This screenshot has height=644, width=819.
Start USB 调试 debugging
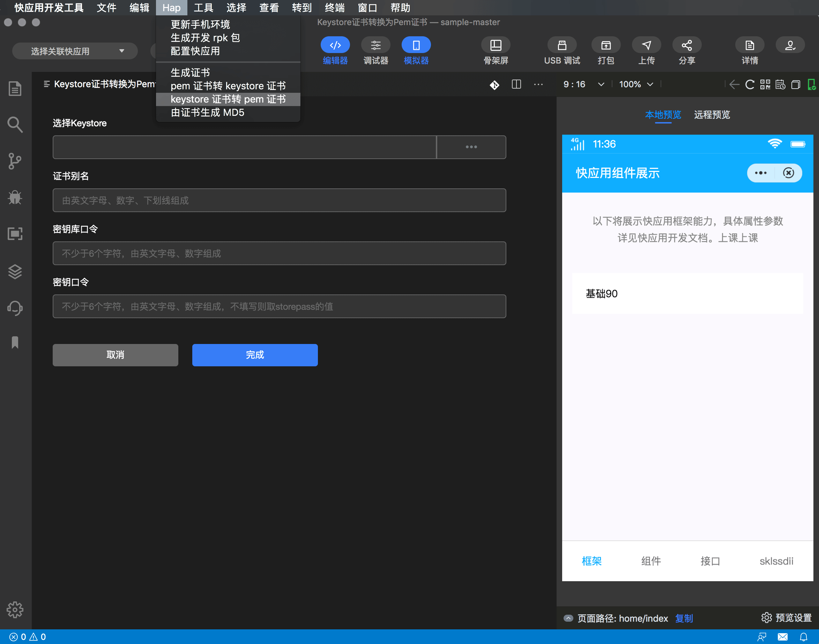tap(561, 50)
